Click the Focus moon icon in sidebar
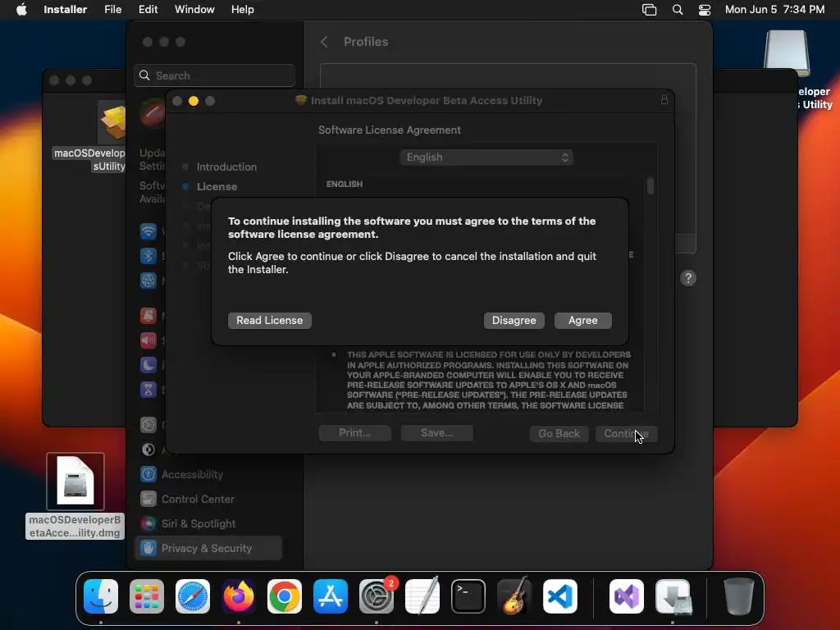Screen dimensions: 840x630 pos(148,365)
